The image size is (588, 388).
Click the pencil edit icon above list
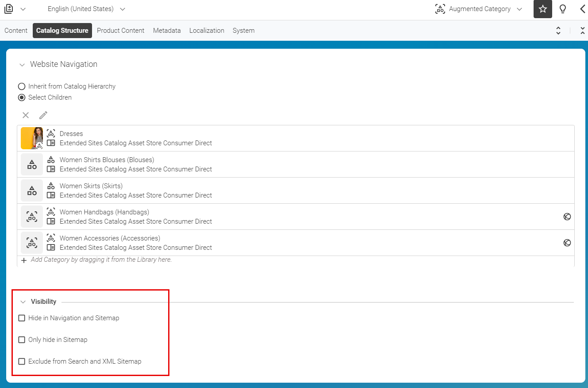click(x=43, y=115)
